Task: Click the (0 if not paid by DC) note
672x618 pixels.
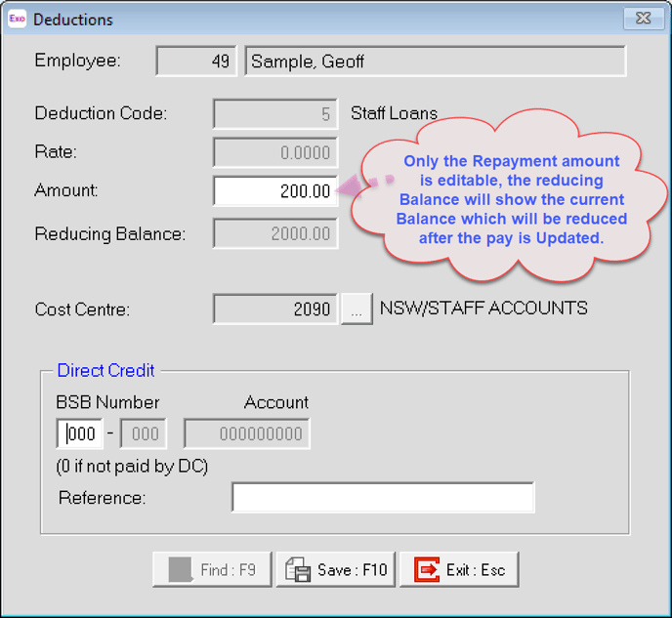Action: click(x=132, y=466)
